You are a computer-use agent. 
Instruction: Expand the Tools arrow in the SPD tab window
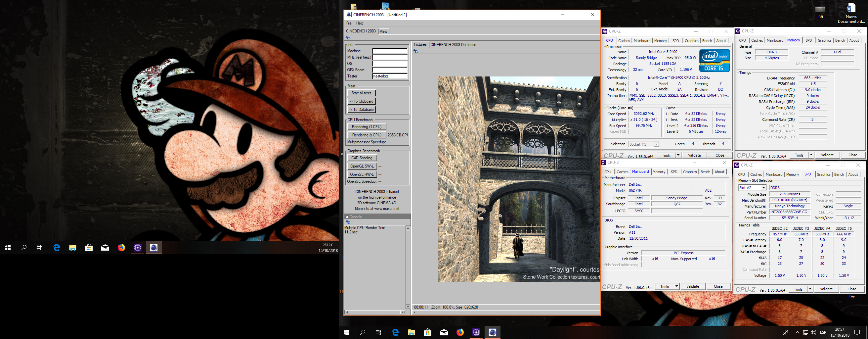coord(810,289)
